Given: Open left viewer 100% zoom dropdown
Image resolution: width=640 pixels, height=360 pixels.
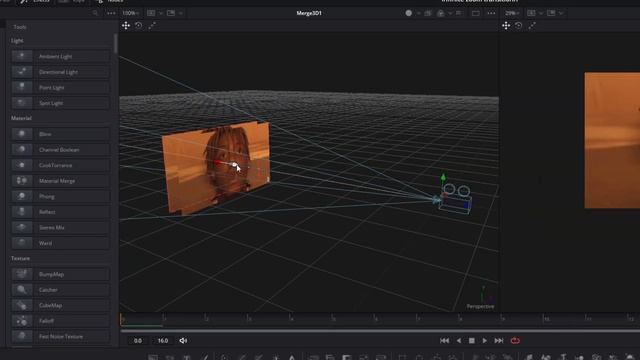Looking at the screenshot, I should pyautogui.click(x=131, y=13).
